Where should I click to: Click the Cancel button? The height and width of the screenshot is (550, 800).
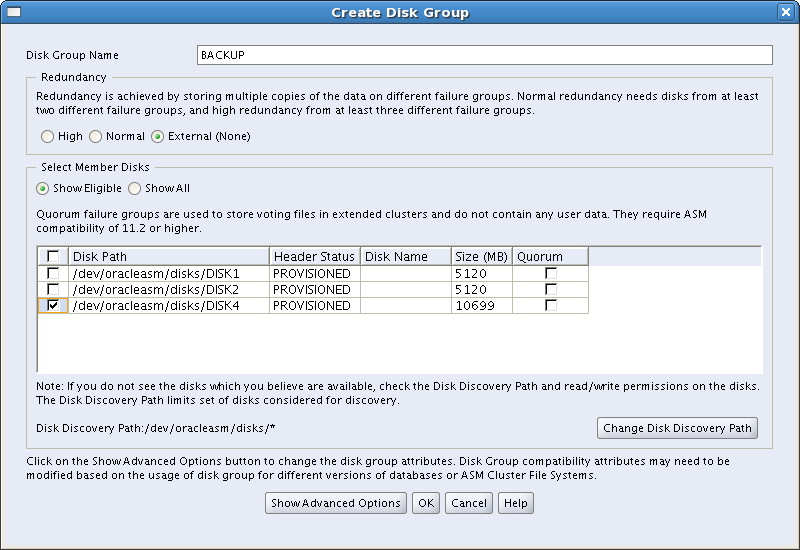point(469,503)
